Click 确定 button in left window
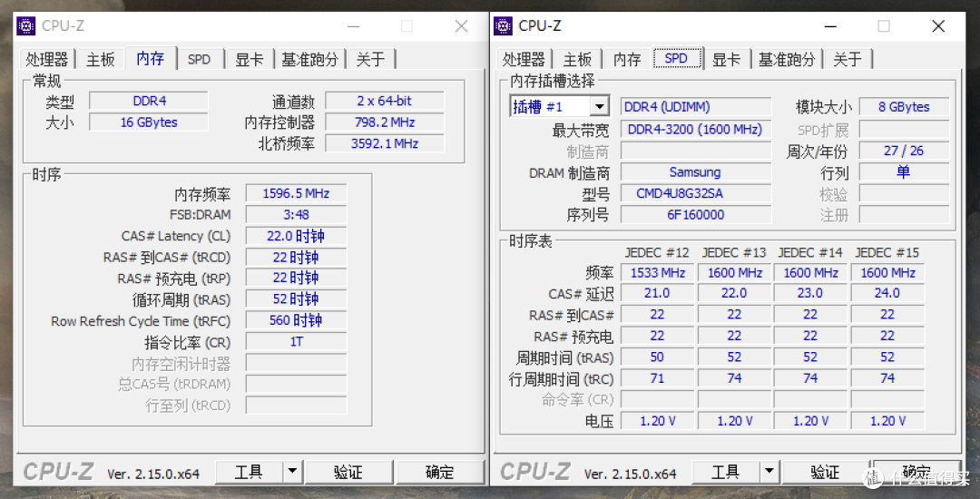Screen dimensions: 980x499 point(439,472)
